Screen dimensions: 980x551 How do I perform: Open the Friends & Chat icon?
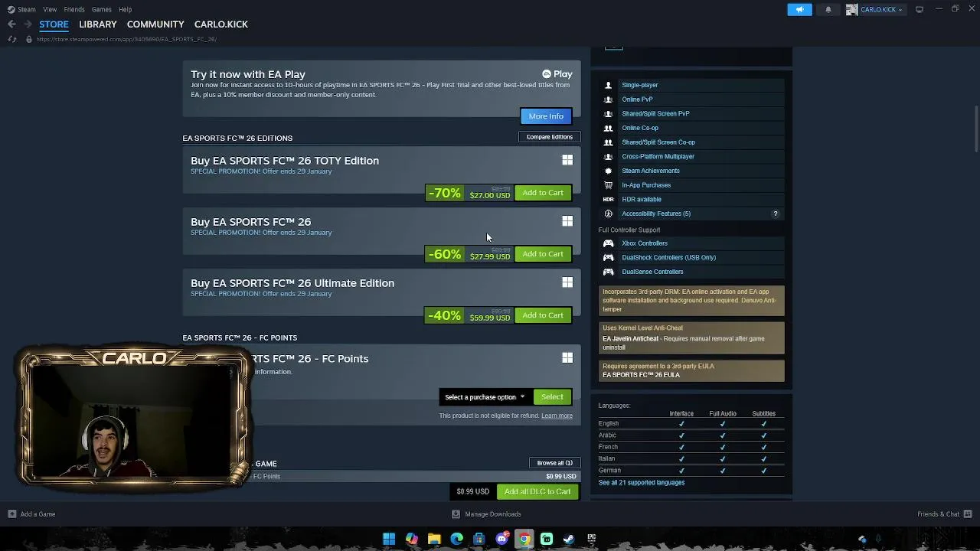click(x=968, y=514)
